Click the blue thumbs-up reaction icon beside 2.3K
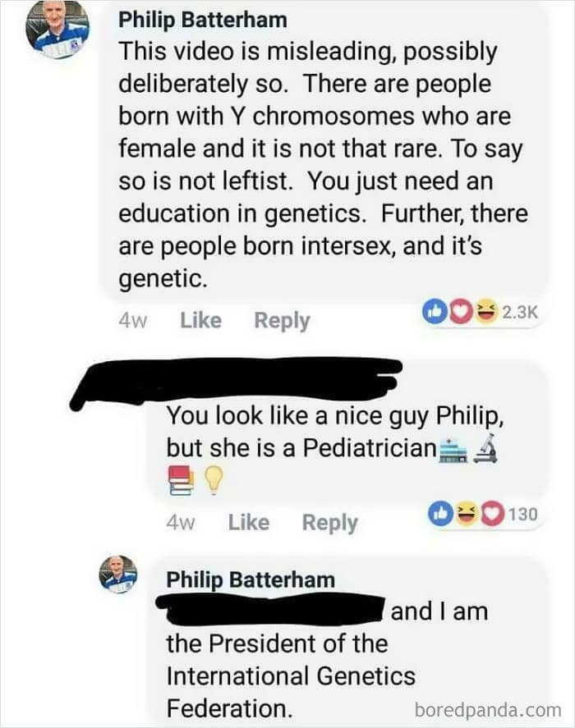This screenshot has width=575, height=728. coord(433,314)
